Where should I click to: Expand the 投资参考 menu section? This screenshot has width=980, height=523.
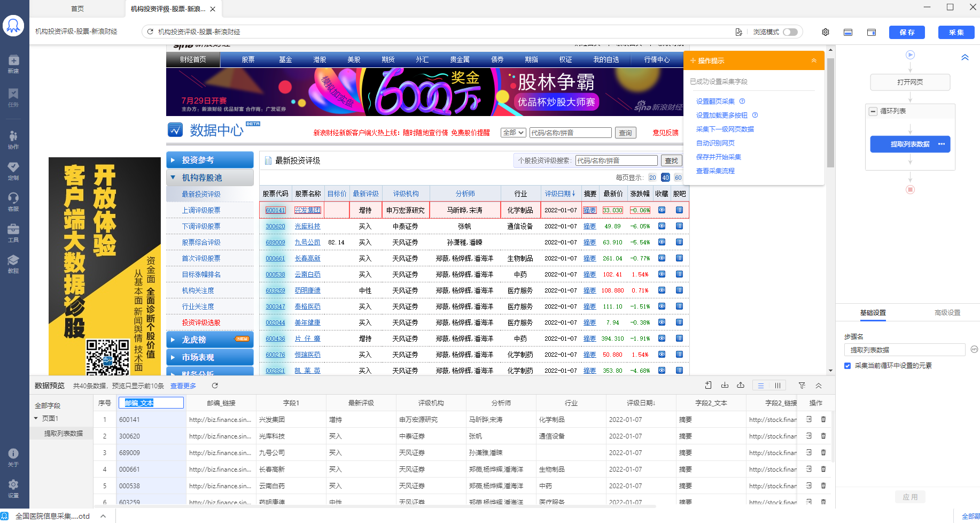tap(210, 160)
